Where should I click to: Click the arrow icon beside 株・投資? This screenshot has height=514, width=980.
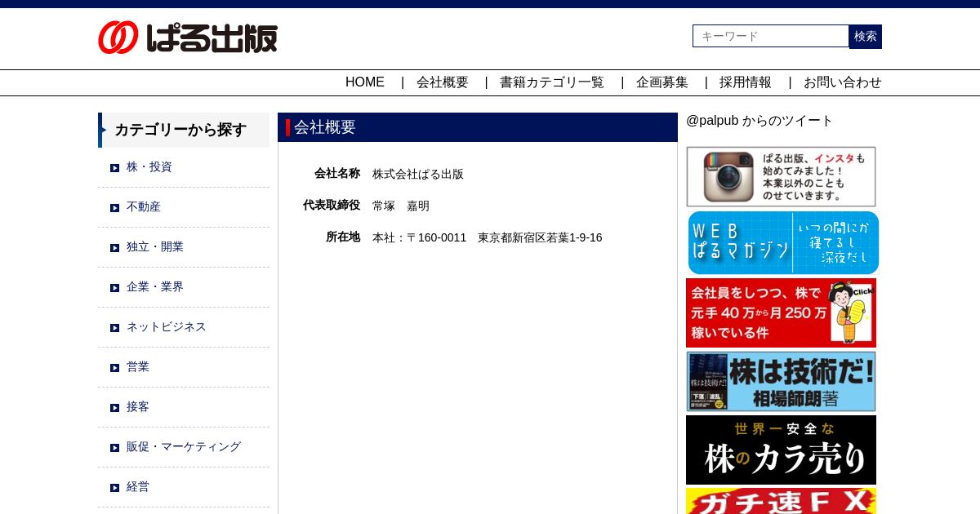click(115, 168)
